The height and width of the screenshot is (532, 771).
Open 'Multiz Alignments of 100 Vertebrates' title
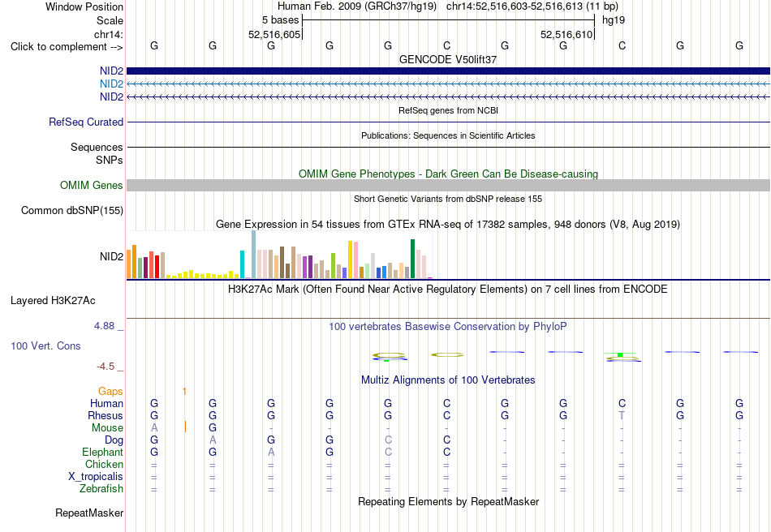click(448, 380)
